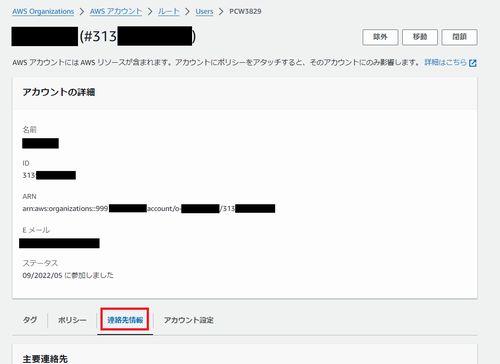
Task: Click the アカウントの詳細 heading
Action: point(59,92)
